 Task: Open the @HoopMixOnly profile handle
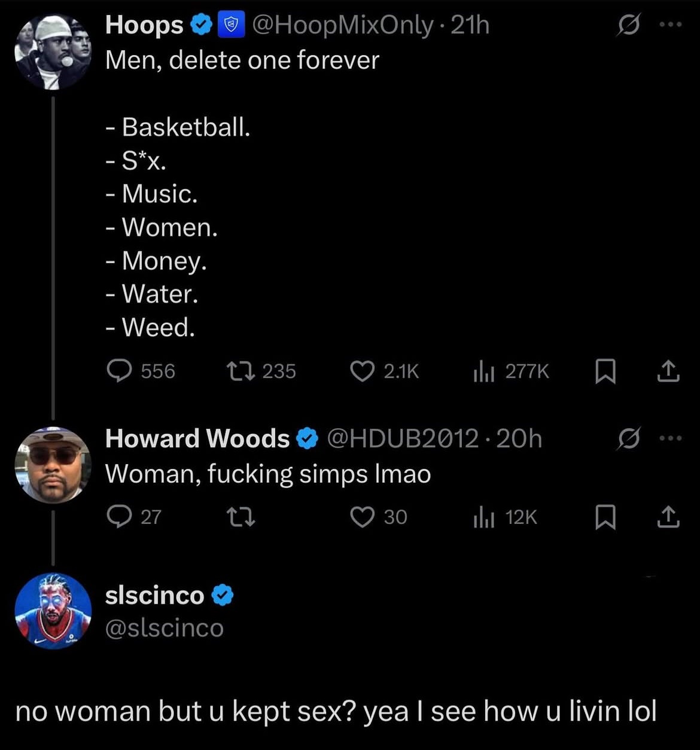(343, 25)
